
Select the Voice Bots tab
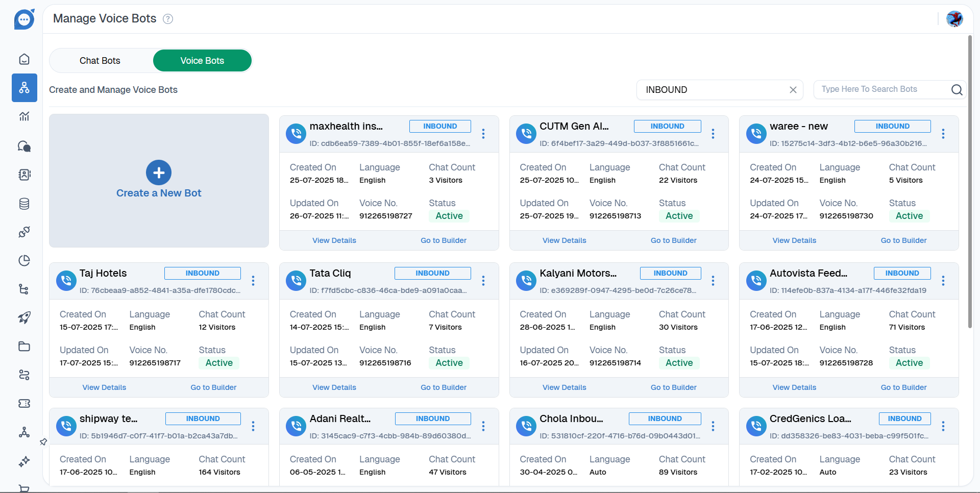pos(202,61)
